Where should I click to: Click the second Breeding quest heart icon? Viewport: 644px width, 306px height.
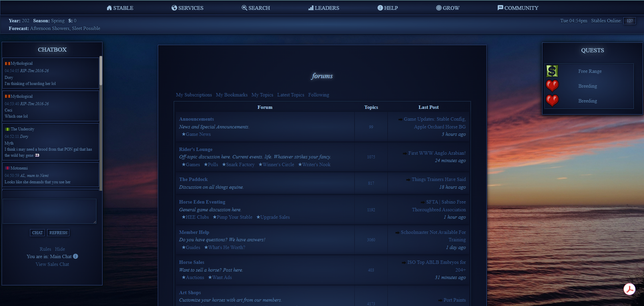tap(552, 100)
